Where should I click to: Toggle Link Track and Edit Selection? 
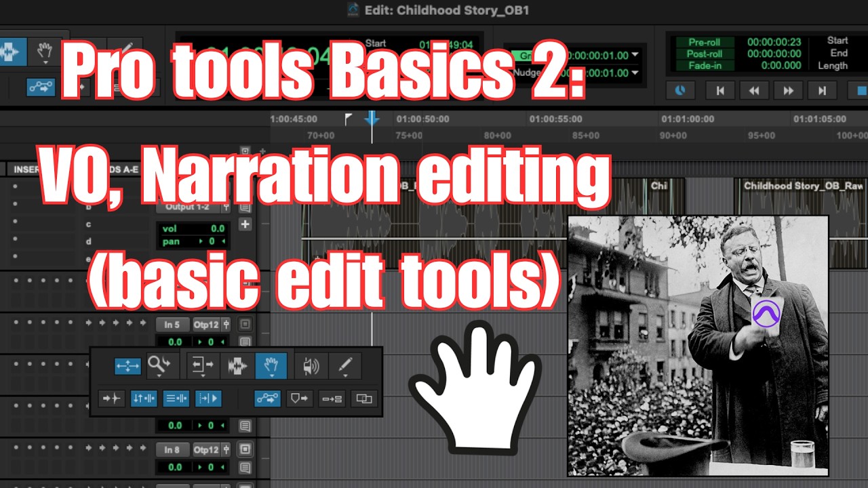click(x=176, y=399)
